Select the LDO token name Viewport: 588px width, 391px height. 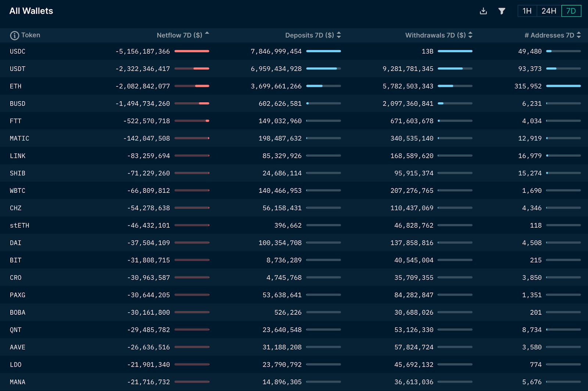click(16, 365)
